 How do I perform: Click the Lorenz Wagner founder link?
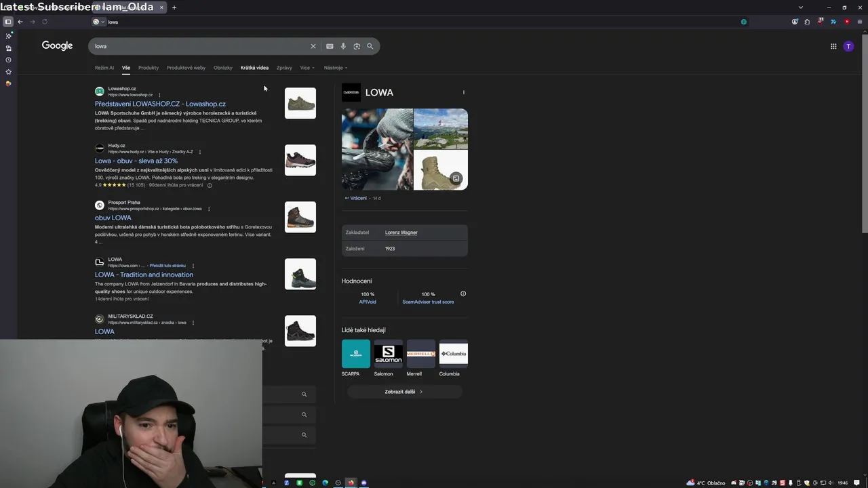(401, 232)
